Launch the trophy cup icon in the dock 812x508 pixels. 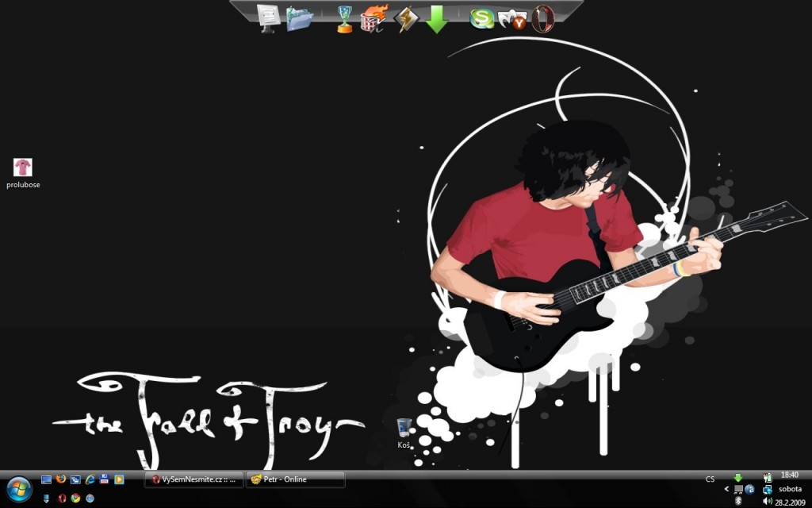344,20
